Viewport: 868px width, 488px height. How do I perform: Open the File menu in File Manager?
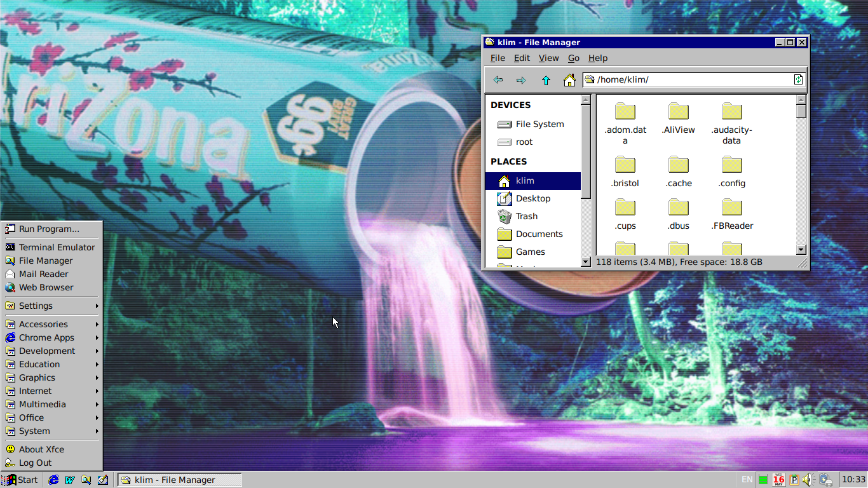coord(498,58)
